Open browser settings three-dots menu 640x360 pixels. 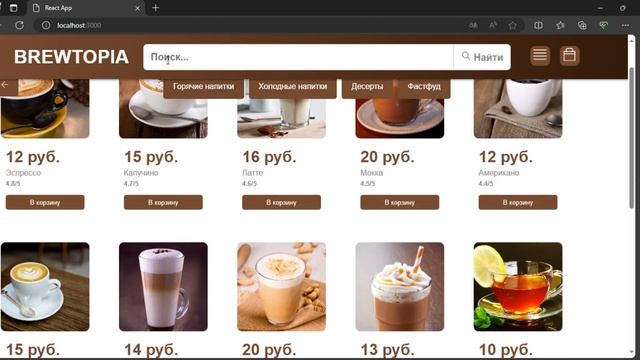coord(625,25)
